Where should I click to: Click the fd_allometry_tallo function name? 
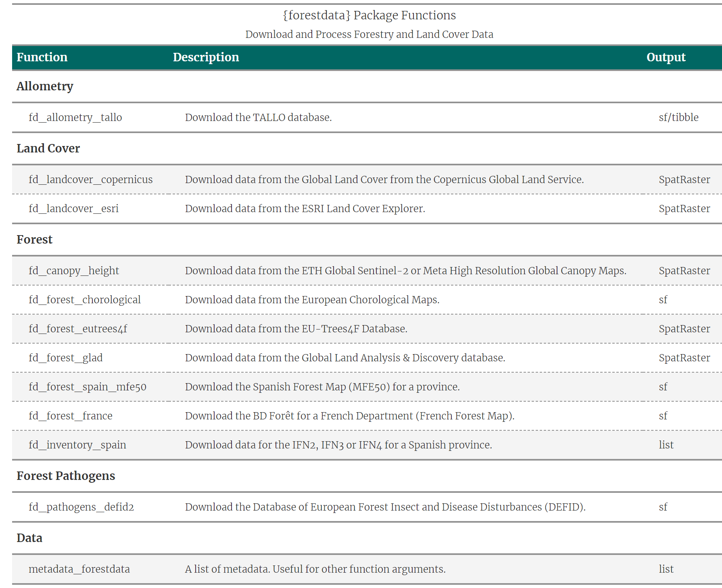click(x=75, y=117)
